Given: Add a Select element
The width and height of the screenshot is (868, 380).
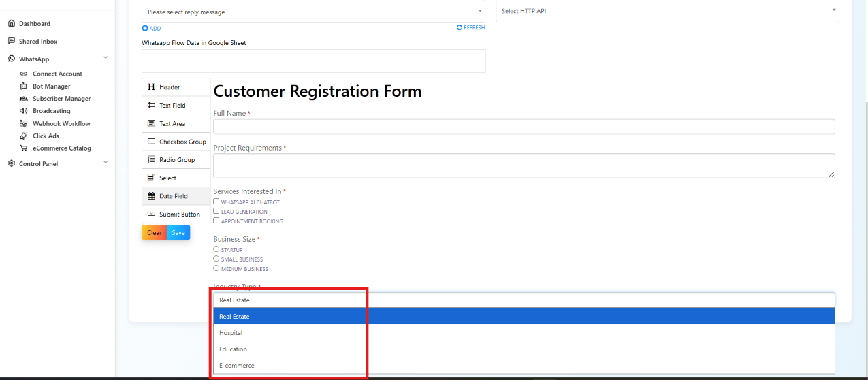Looking at the screenshot, I should [176, 178].
